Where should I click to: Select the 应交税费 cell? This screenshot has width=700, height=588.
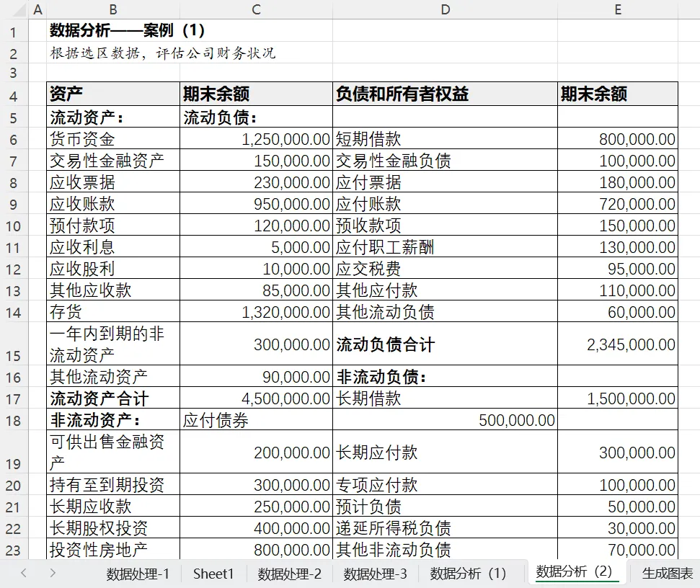[445, 269]
